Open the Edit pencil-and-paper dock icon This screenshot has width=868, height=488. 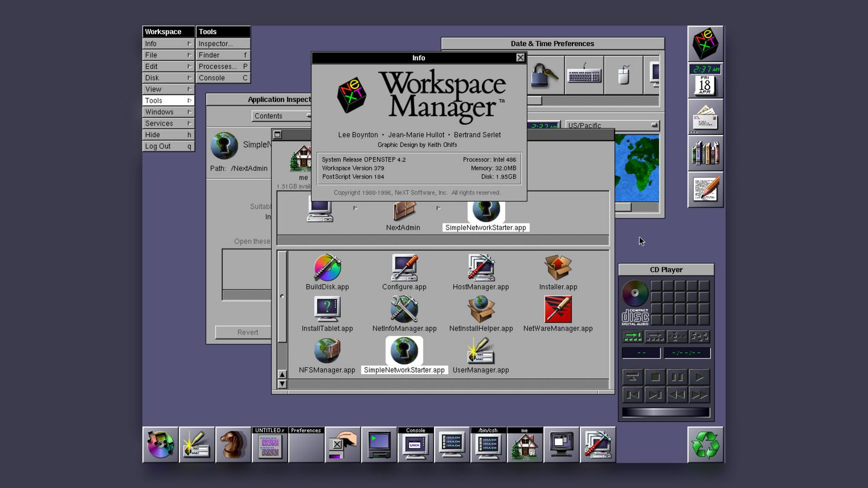coord(705,189)
